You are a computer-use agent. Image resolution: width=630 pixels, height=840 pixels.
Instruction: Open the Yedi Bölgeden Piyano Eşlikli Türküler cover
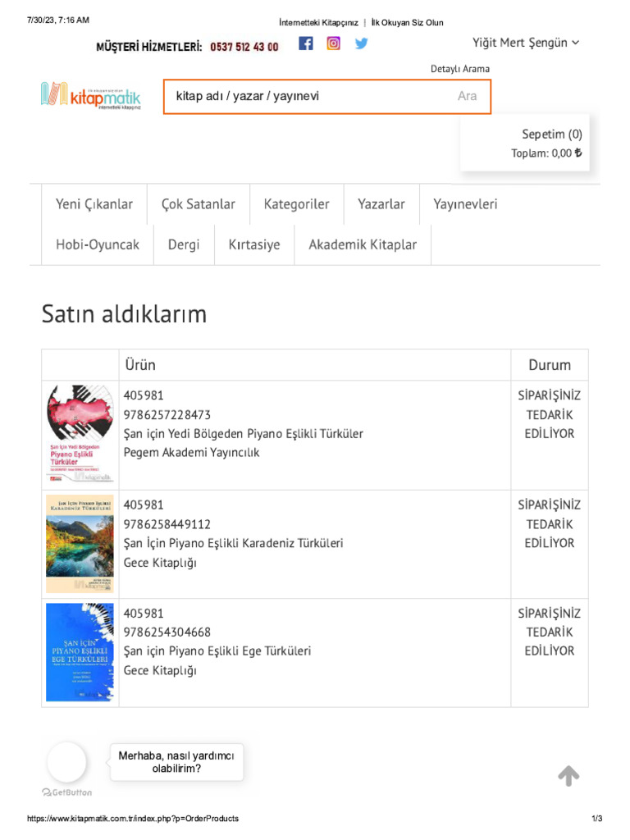pyautogui.click(x=80, y=434)
